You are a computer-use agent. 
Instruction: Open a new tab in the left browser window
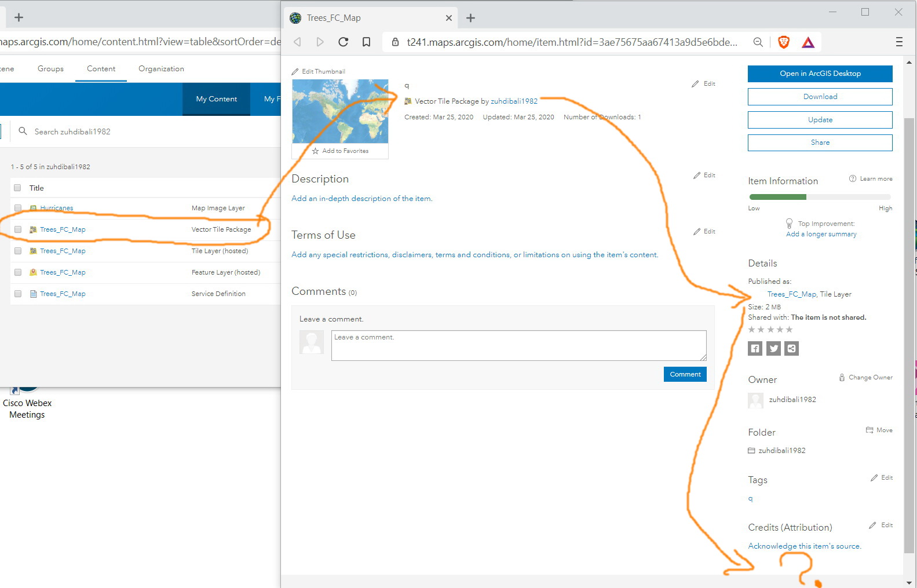19,17
